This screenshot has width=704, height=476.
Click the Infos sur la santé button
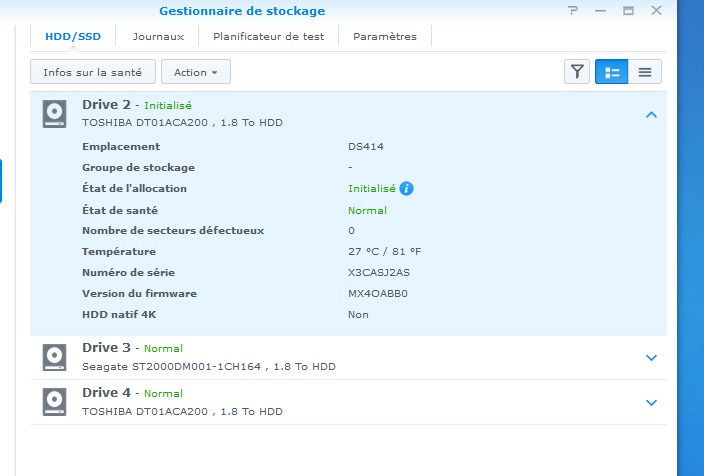tap(93, 72)
